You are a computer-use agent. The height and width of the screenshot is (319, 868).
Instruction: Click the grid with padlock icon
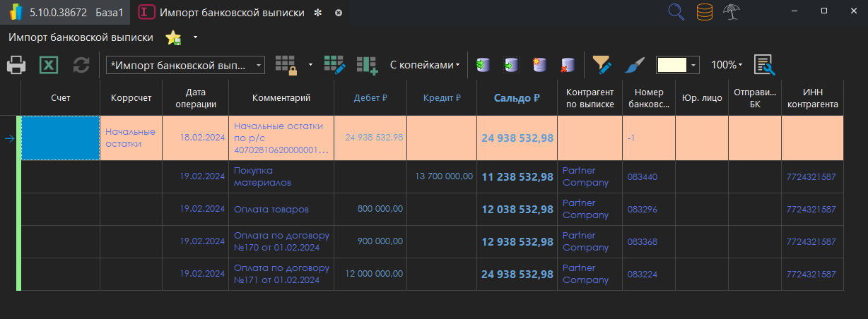[286, 65]
